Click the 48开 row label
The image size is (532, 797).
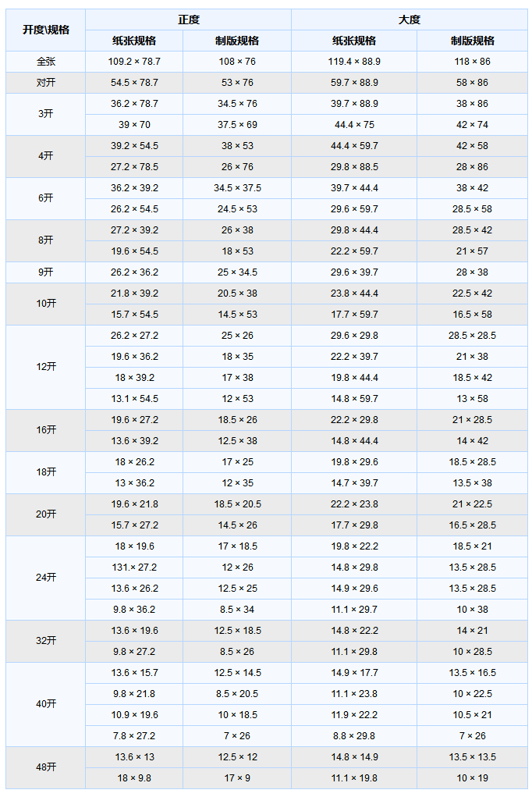(x=46, y=767)
